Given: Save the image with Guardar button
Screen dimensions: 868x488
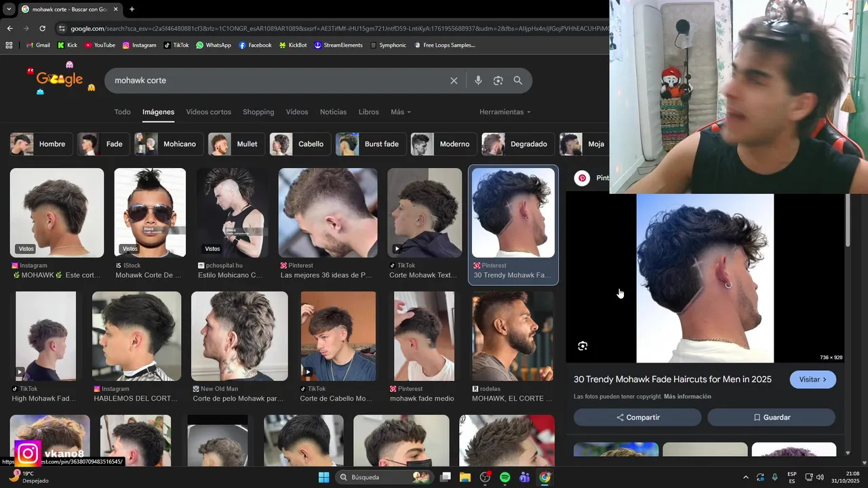Looking at the screenshot, I should 771,418.
